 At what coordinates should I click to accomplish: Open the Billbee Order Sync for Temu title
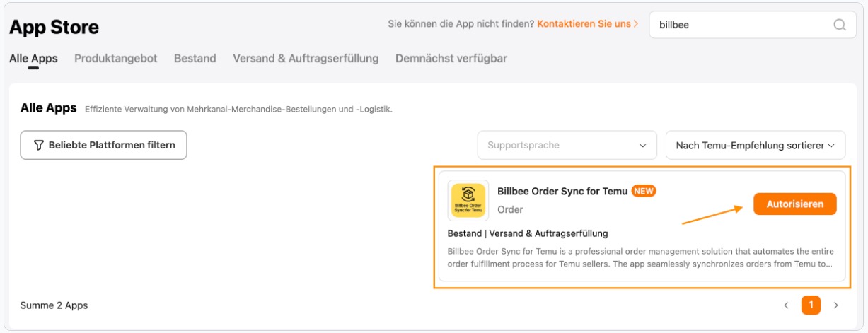click(562, 191)
